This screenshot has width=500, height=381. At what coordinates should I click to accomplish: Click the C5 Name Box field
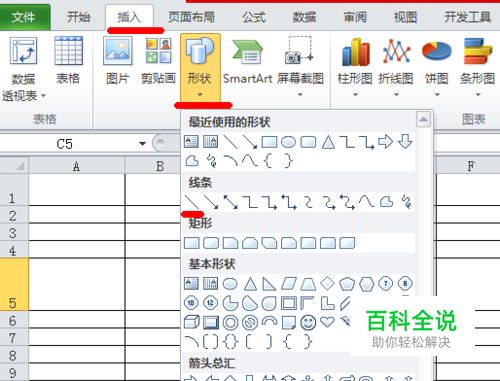point(65,144)
